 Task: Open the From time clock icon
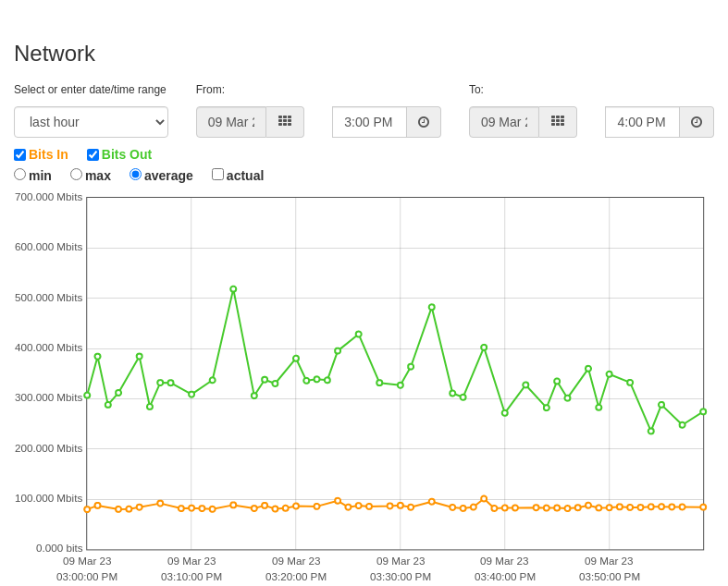click(x=424, y=122)
